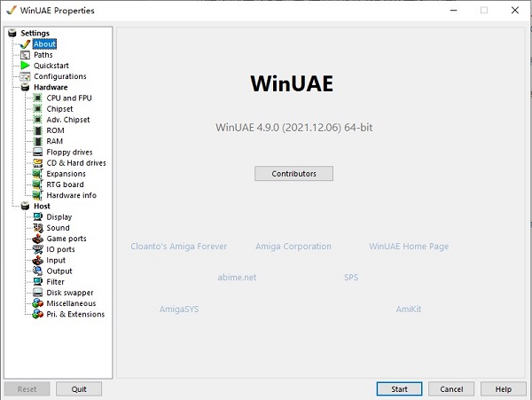
Task: Open the Configurations page
Action: point(60,76)
